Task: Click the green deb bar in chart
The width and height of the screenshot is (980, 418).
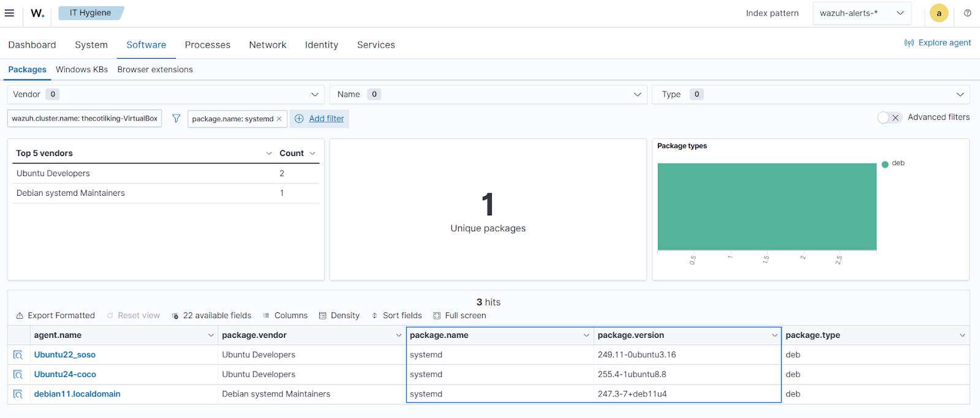Action: click(x=766, y=206)
